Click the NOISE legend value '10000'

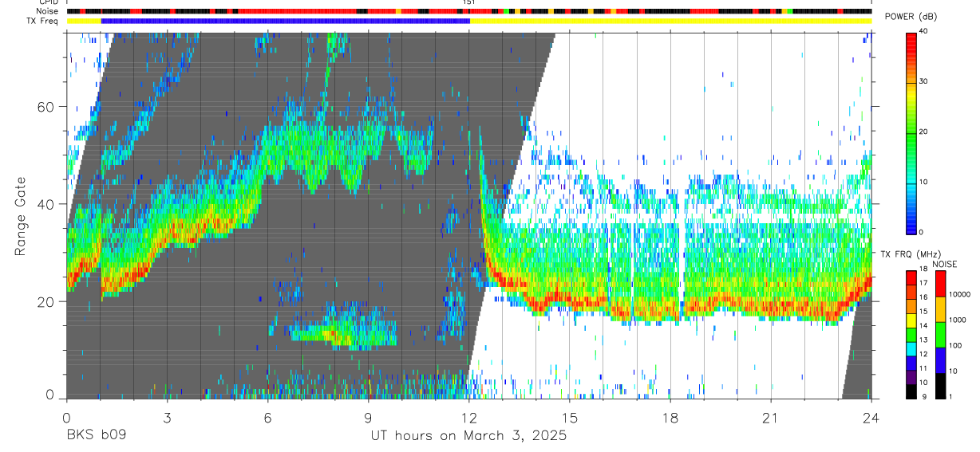[959, 295]
